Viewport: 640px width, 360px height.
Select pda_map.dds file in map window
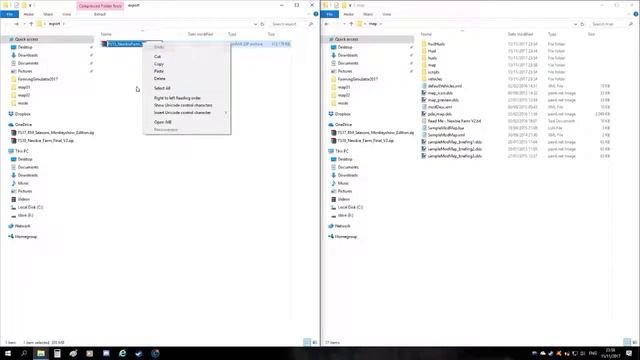point(440,114)
